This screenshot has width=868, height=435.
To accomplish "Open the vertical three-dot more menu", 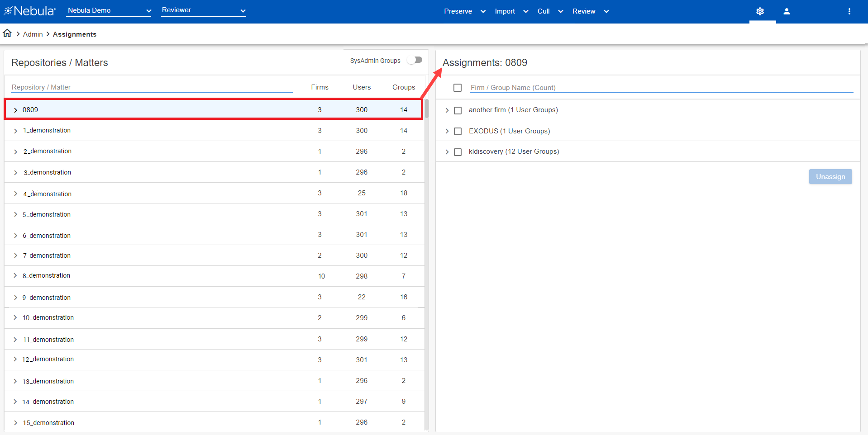I will click(x=849, y=11).
